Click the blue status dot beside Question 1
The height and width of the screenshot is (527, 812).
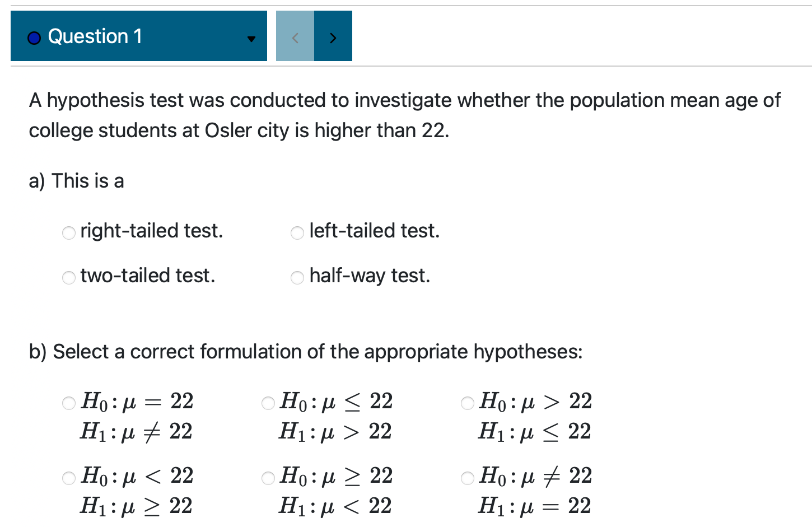pyautogui.click(x=33, y=37)
